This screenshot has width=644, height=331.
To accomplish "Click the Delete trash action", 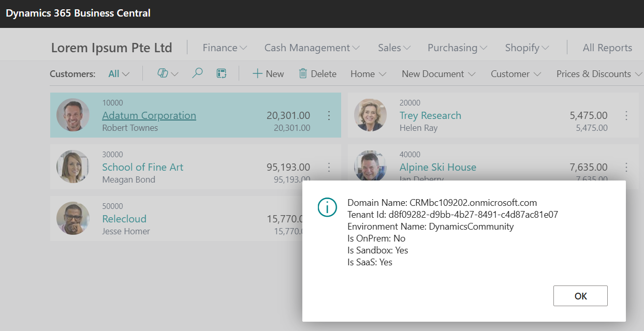I will click(318, 74).
